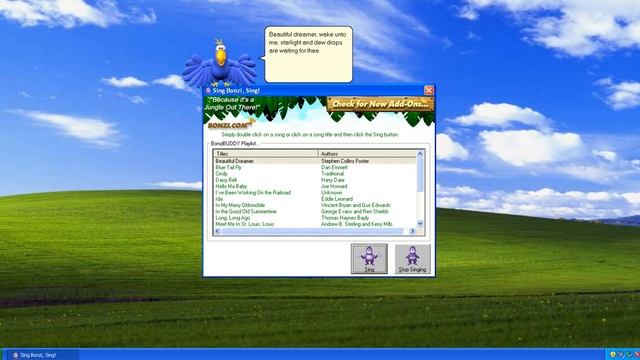Select "In the Good Old Summertime"
This screenshot has height=360, width=640.
tap(246, 212)
